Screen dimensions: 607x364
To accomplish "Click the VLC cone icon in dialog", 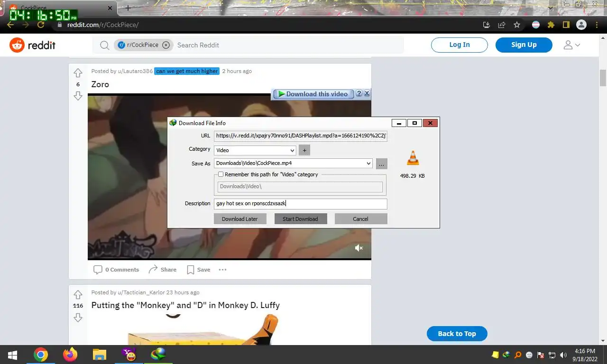I will (413, 158).
